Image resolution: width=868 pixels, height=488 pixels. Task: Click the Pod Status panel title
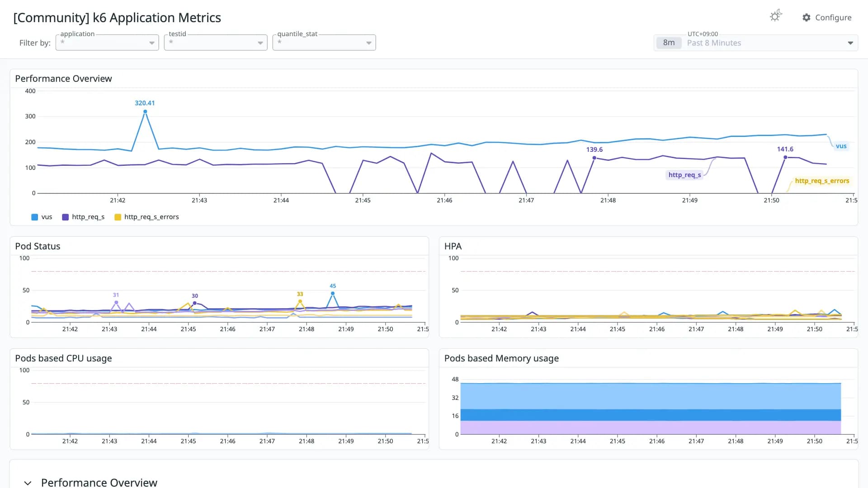38,246
